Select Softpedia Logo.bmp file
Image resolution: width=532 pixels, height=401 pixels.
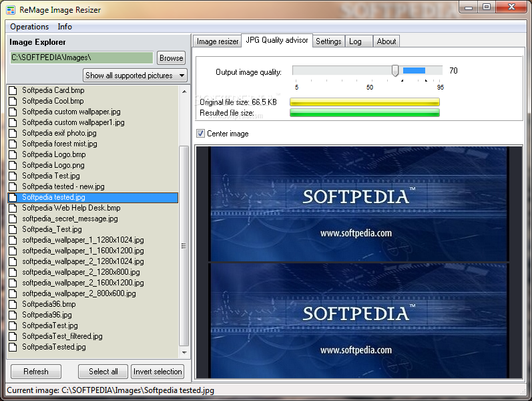pyautogui.click(x=54, y=154)
